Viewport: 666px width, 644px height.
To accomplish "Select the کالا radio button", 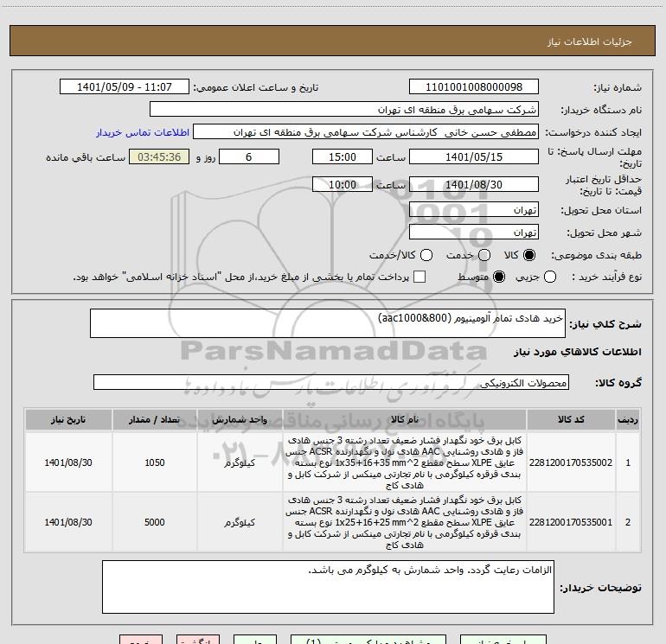I will pos(529,255).
